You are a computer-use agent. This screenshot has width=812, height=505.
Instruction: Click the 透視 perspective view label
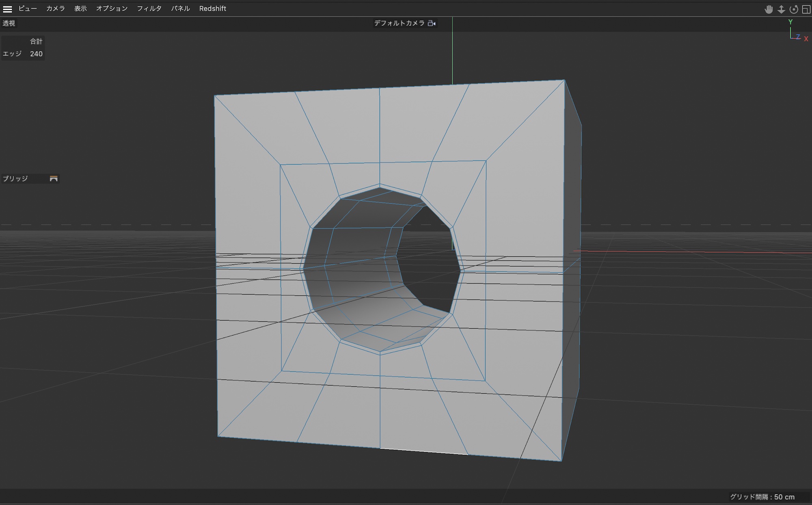point(9,24)
